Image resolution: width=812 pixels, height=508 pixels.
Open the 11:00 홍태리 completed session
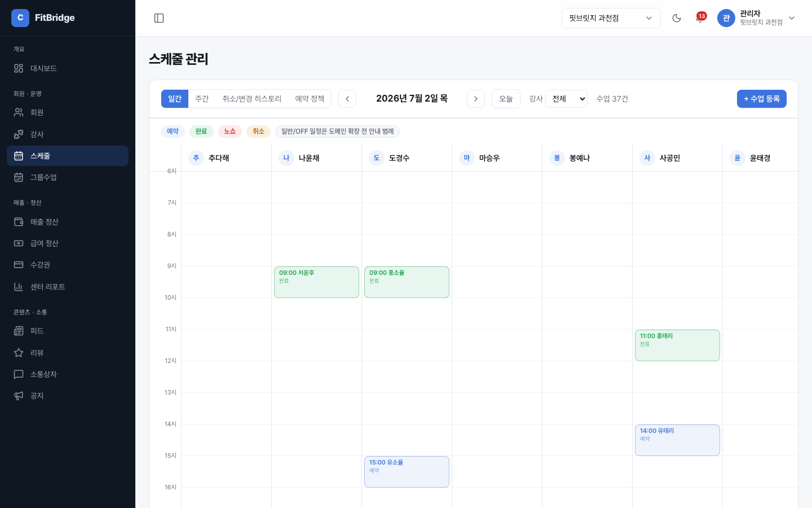click(x=677, y=345)
